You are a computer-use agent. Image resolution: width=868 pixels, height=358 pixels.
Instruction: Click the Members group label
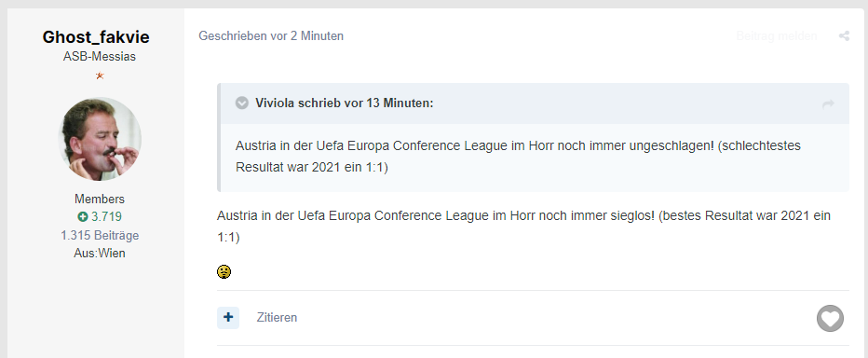(100, 199)
